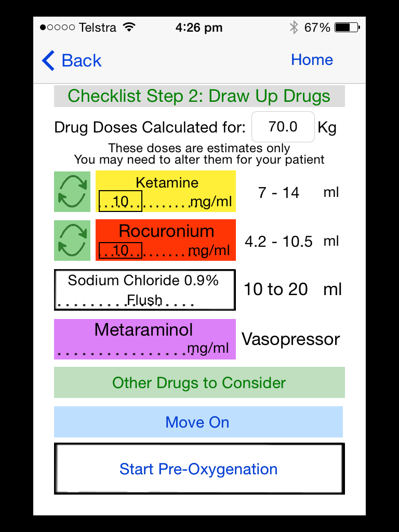The width and height of the screenshot is (399, 532).
Task: Open Other Drugs to Consider
Action: point(199,382)
